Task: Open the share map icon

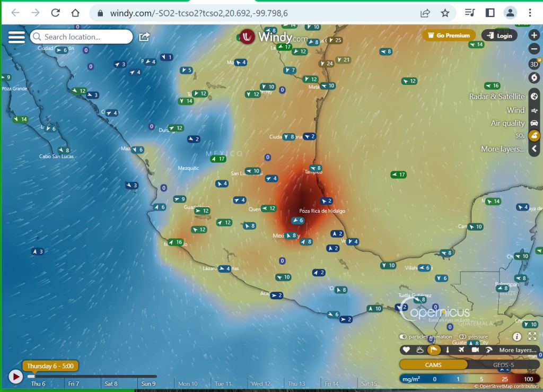Action: click(x=144, y=37)
